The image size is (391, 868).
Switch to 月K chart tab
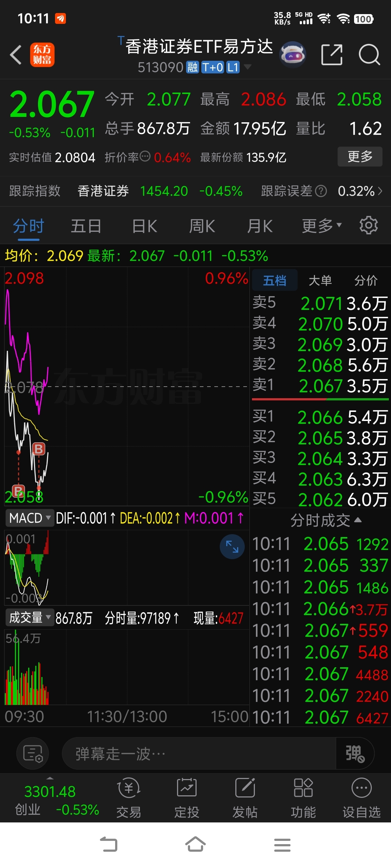260,226
